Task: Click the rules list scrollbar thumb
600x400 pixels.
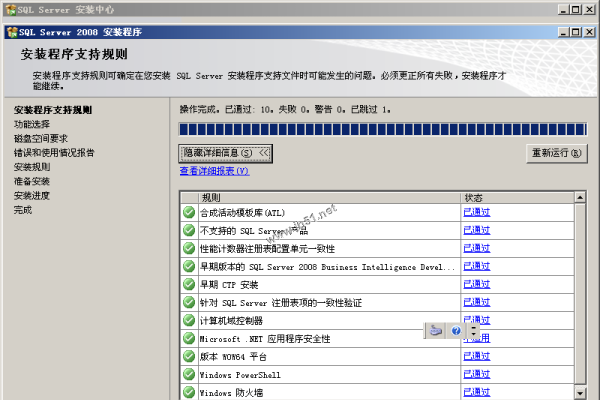Action: click(x=580, y=294)
